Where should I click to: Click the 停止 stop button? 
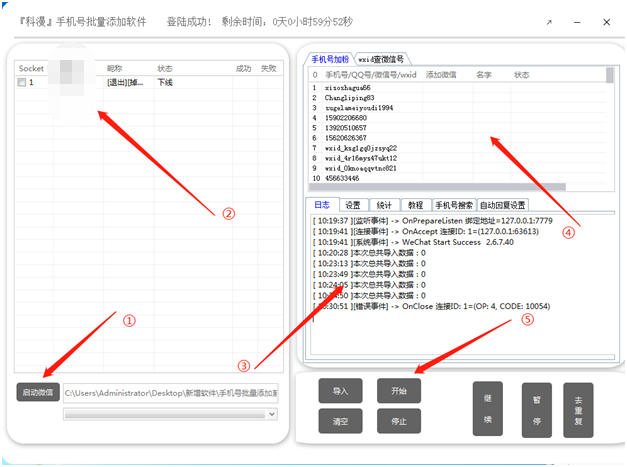pos(398,422)
